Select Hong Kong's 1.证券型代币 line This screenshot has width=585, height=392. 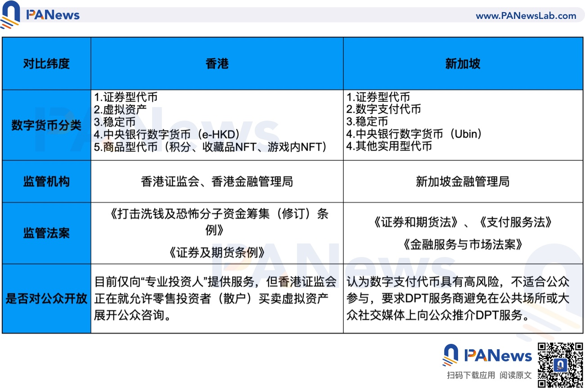[x=126, y=97]
